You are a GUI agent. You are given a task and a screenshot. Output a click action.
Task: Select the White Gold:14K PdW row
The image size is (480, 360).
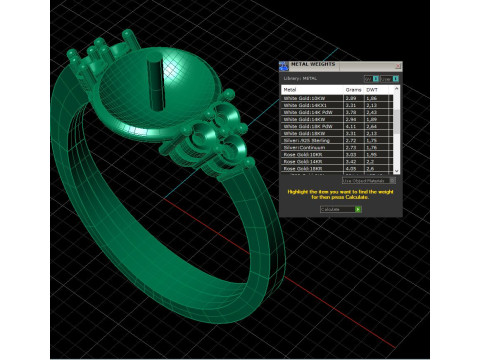[337, 112]
